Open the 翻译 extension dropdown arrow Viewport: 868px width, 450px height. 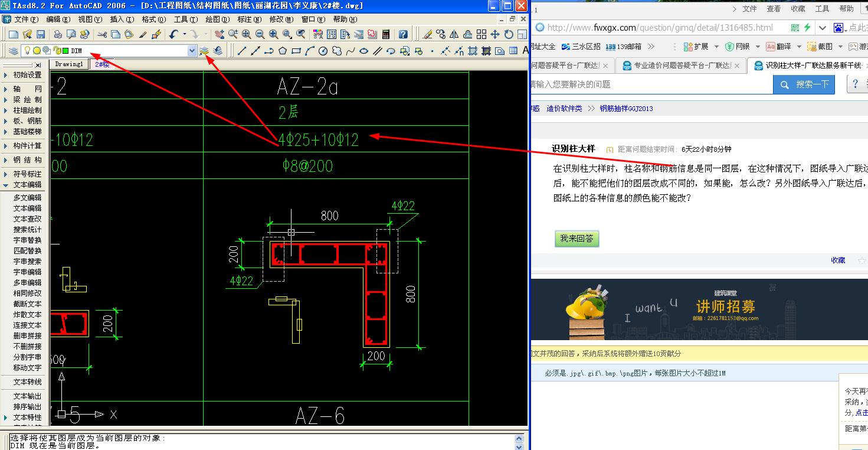[799, 46]
